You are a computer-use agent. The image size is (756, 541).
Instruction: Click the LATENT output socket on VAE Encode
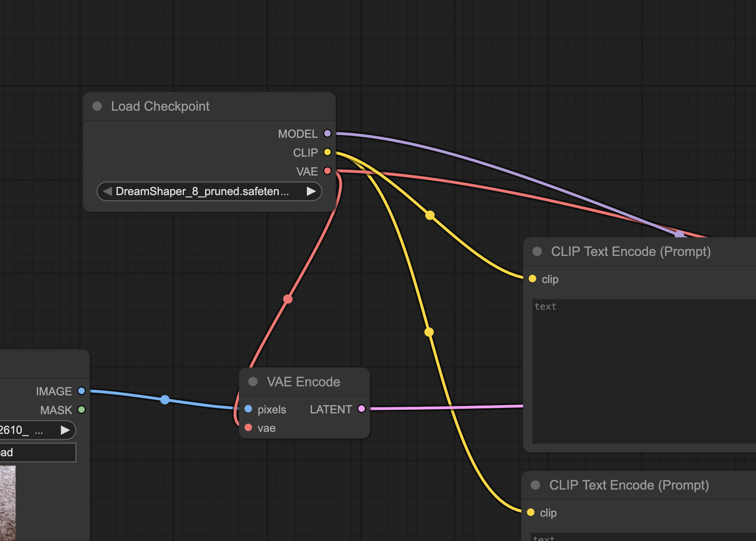pyautogui.click(x=361, y=409)
